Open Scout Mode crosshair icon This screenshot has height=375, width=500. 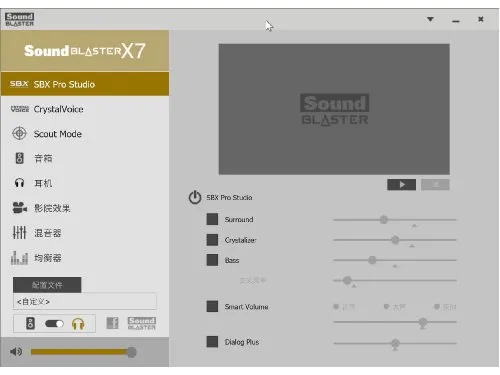19,133
